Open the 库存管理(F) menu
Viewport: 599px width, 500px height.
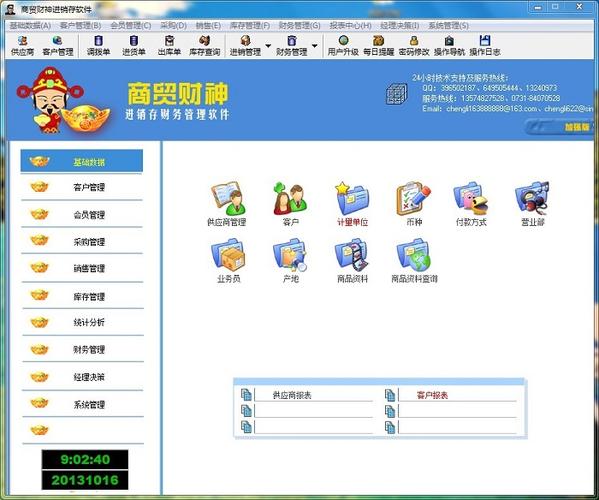(249, 26)
